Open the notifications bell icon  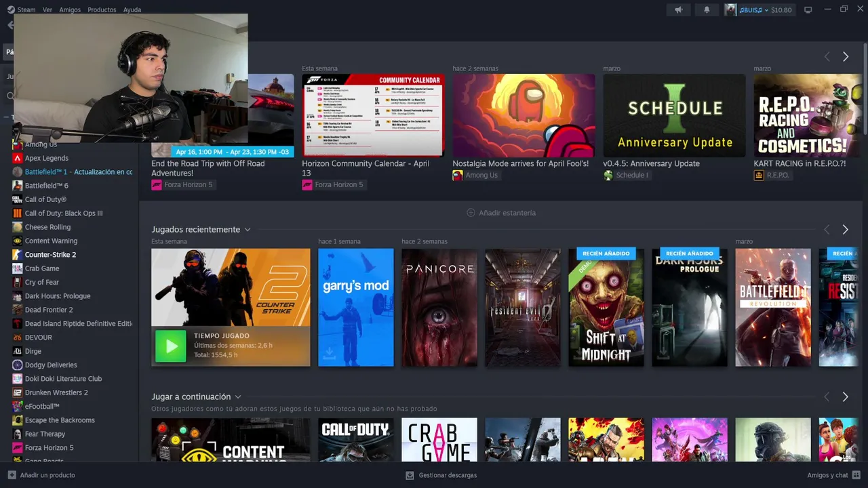[707, 9]
